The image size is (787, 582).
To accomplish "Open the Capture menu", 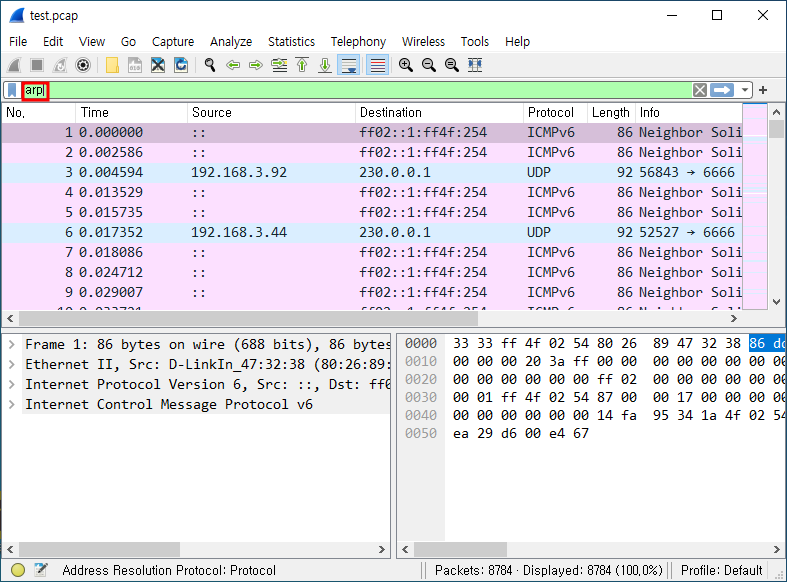I will pos(173,42).
